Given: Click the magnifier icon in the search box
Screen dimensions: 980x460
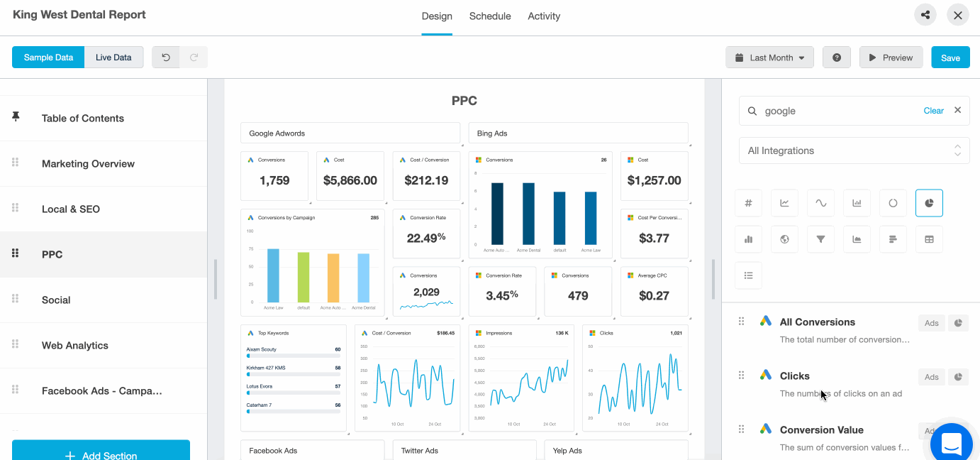Looking at the screenshot, I should click(752, 111).
